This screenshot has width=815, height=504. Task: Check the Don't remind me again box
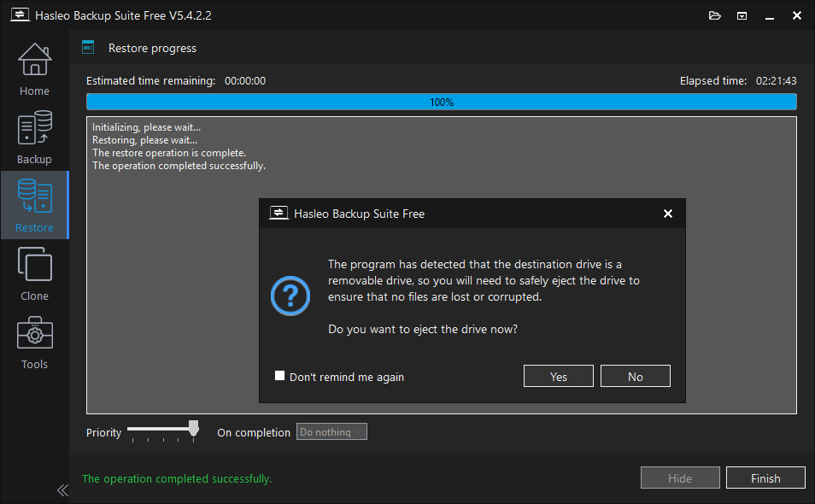pyautogui.click(x=279, y=376)
